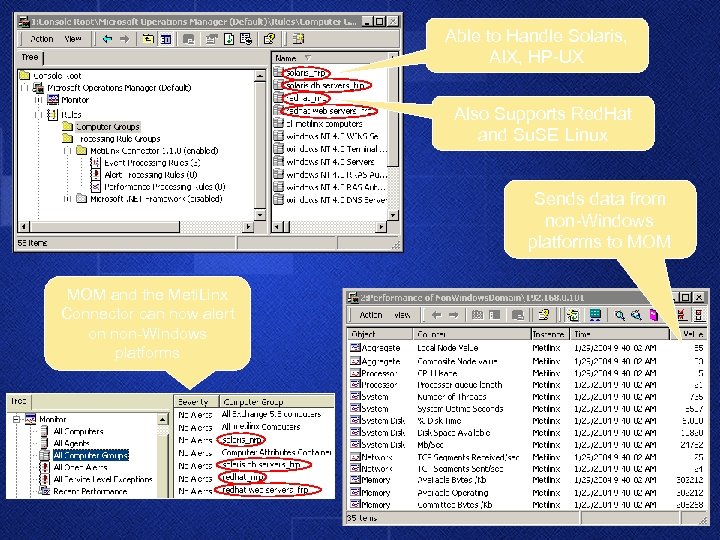This screenshot has width=720, height=540.
Task: Click the Recent Performance icon in Monitor tree
Action: tap(45, 491)
